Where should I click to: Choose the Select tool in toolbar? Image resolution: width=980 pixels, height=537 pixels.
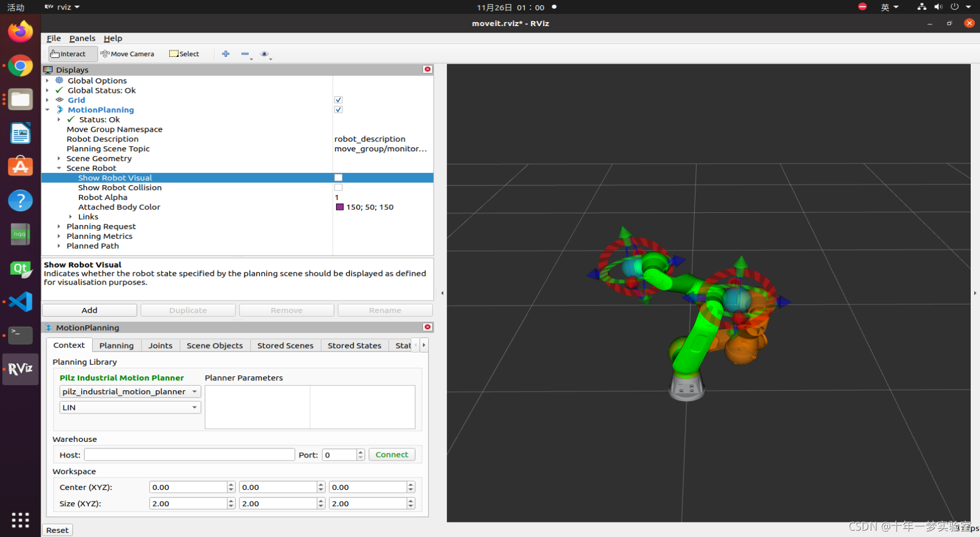[x=184, y=54]
